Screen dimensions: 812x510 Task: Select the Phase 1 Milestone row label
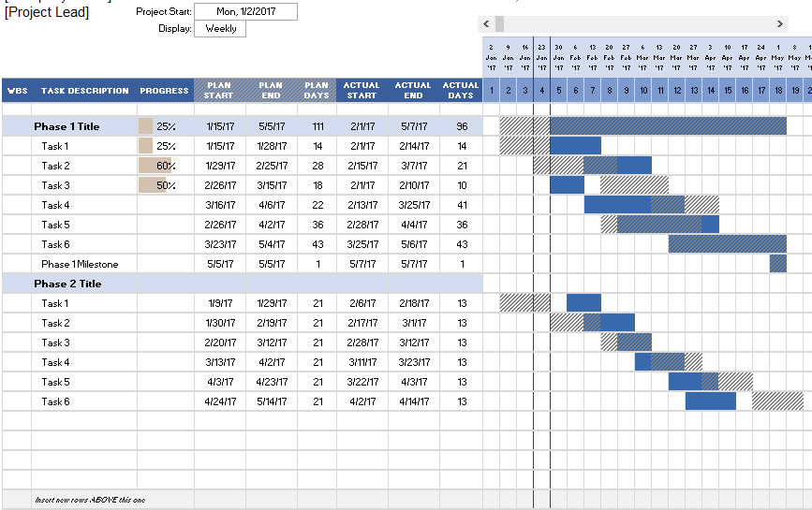[x=80, y=264]
